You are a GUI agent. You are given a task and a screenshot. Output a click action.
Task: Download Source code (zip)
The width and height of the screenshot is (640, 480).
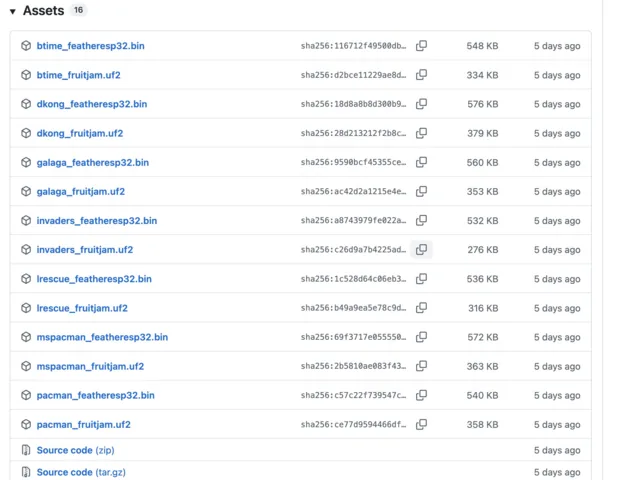click(76, 450)
